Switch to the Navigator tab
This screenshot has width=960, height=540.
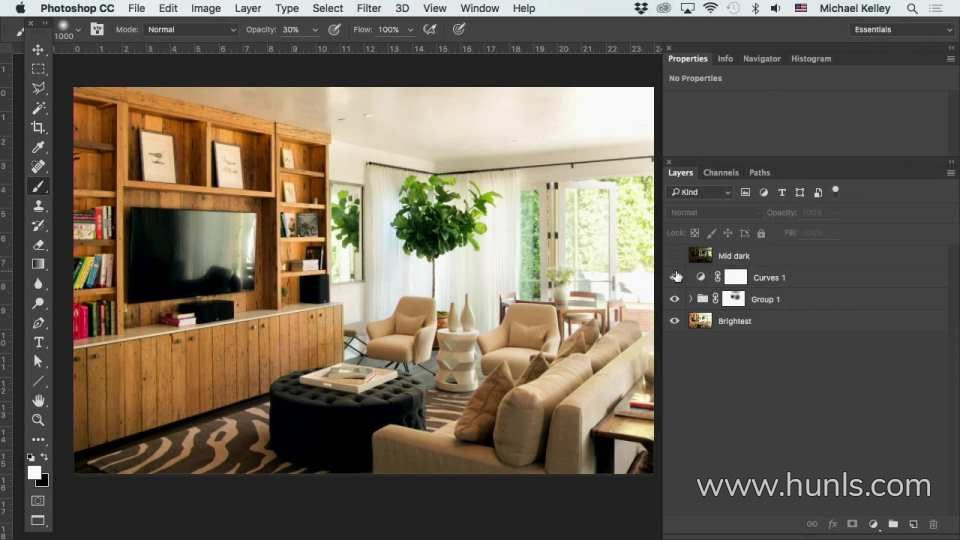click(762, 59)
